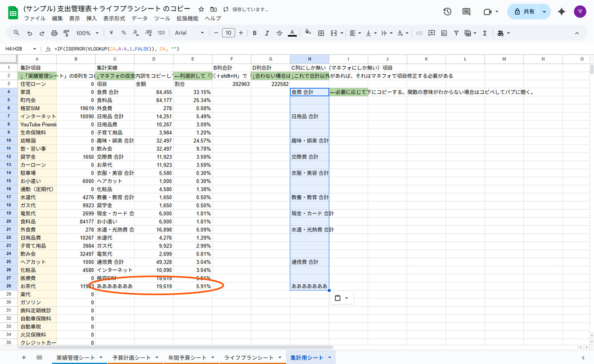
Task: Click the search menus magnifier icon
Action: click(x=17, y=33)
